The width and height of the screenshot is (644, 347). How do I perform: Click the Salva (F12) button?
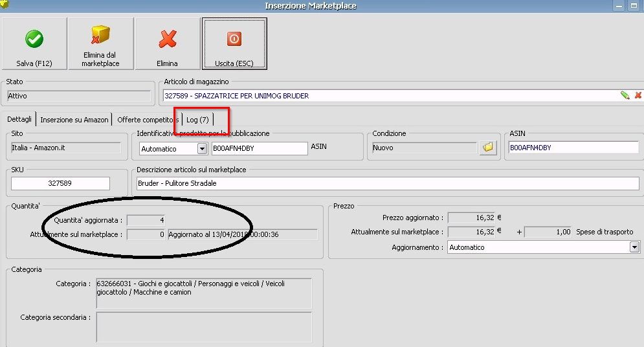pos(34,43)
